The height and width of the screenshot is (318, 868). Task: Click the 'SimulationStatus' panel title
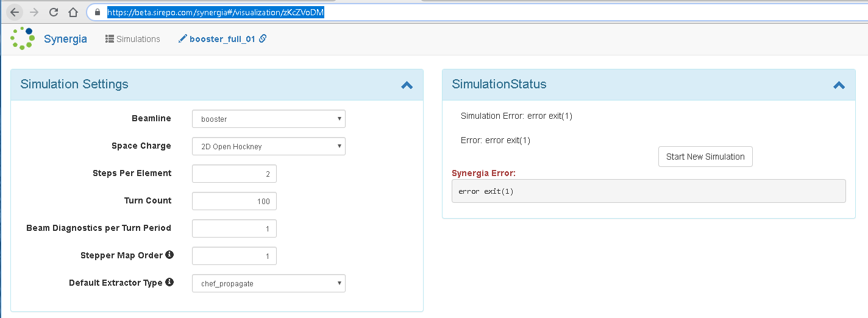click(x=499, y=84)
